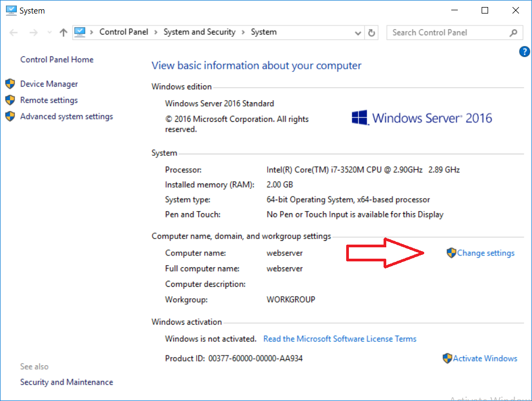Click shield icon next to Change settings
Screen dimensions: 532x401
[451, 253]
